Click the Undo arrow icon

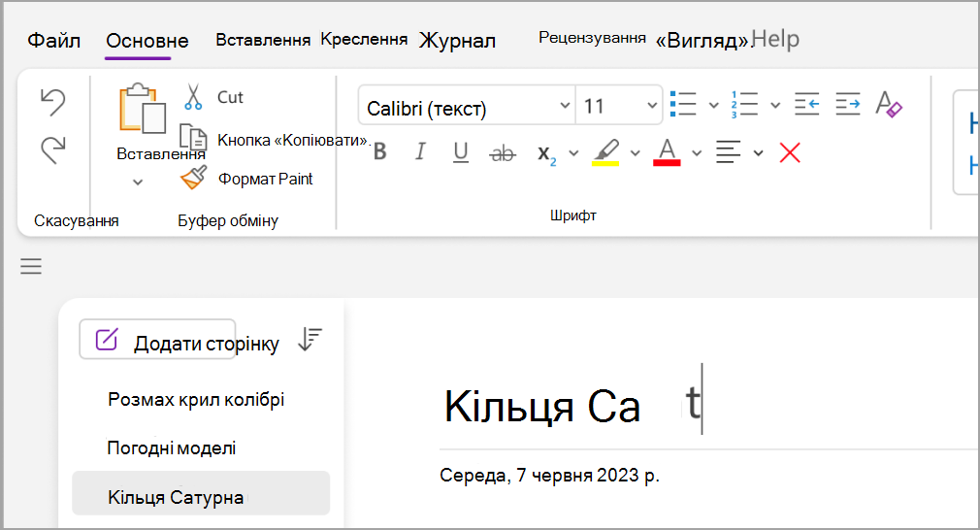53,102
